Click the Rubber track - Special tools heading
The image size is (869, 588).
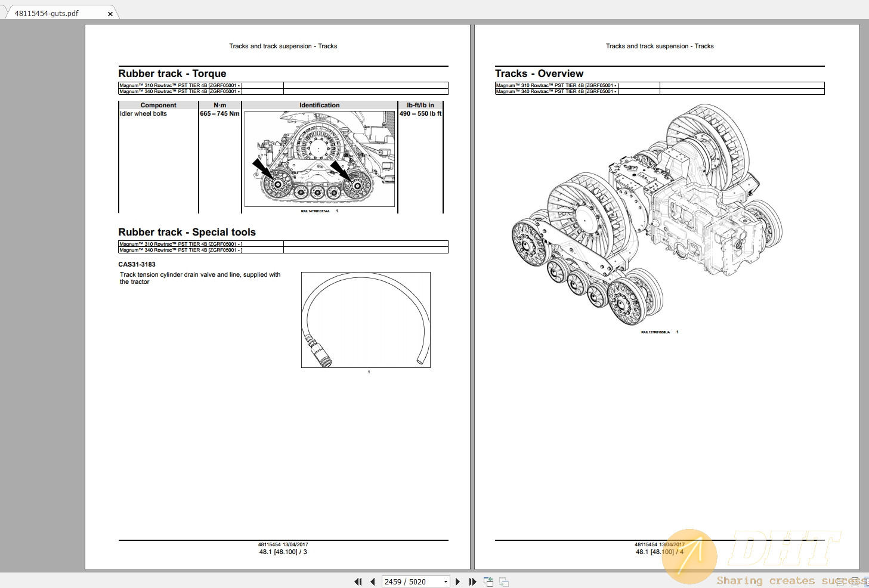[x=187, y=232]
